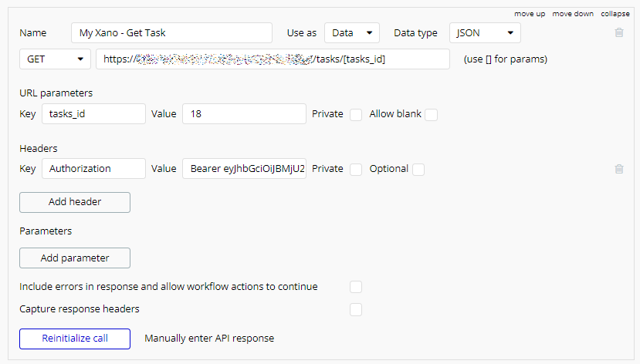Enable include errors in response option
This screenshot has height=364, width=640.
tap(356, 287)
